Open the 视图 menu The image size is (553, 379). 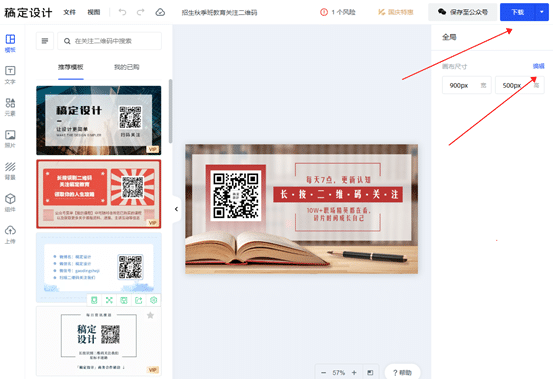(93, 12)
